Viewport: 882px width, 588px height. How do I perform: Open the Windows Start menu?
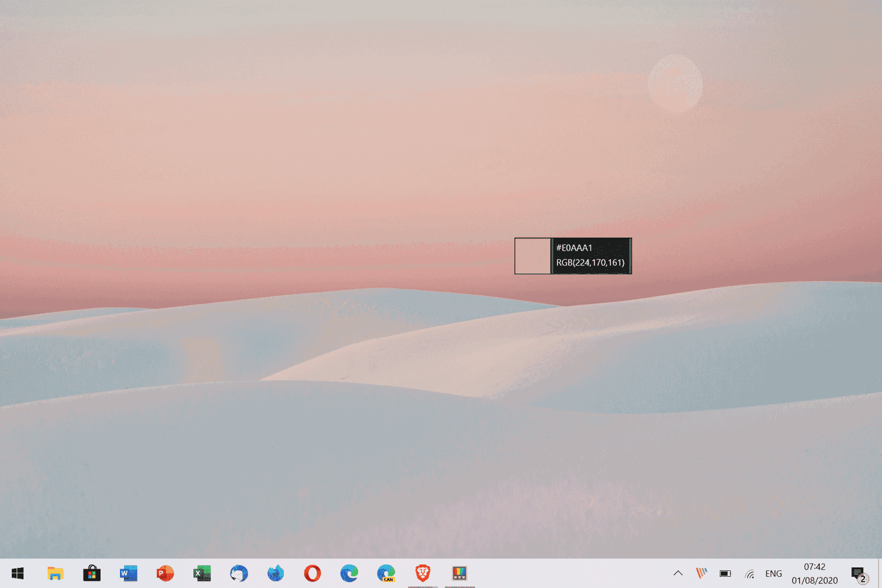point(18,573)
